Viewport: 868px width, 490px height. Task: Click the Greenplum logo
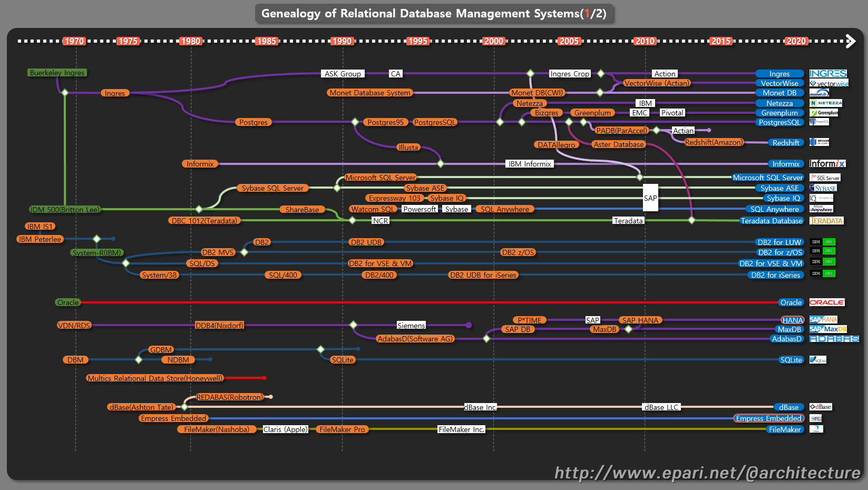point(824,113)
